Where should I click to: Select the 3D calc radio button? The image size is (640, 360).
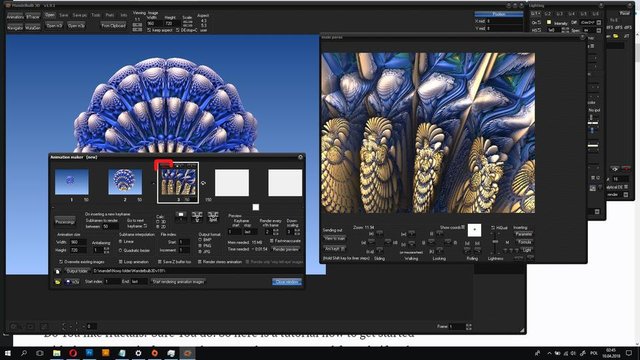tap(158, 222)
